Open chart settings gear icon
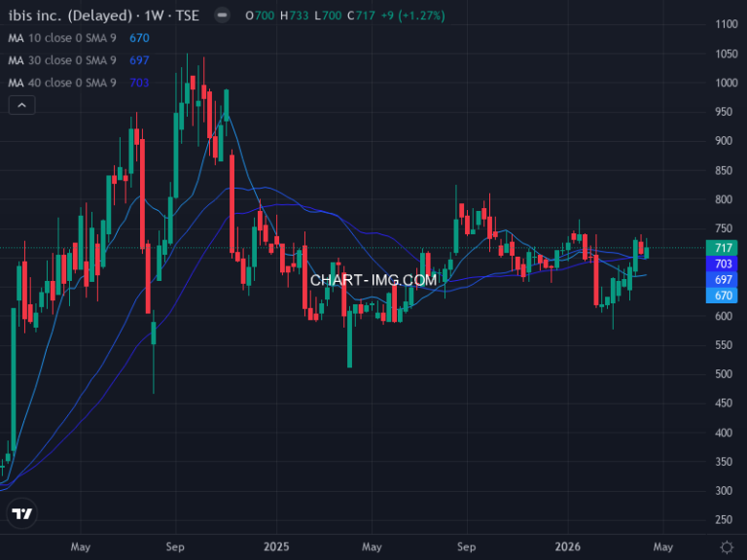 727,547
